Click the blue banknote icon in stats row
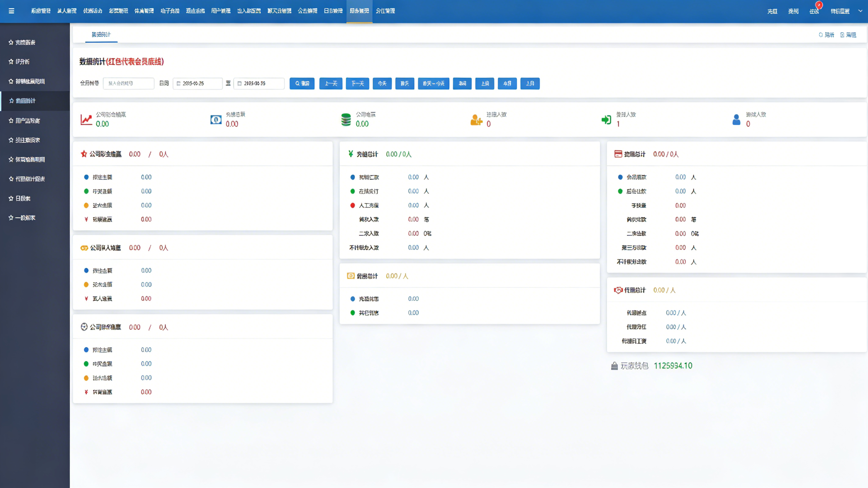868x488 pixels. pyautogui.click(x=216, y=120)
